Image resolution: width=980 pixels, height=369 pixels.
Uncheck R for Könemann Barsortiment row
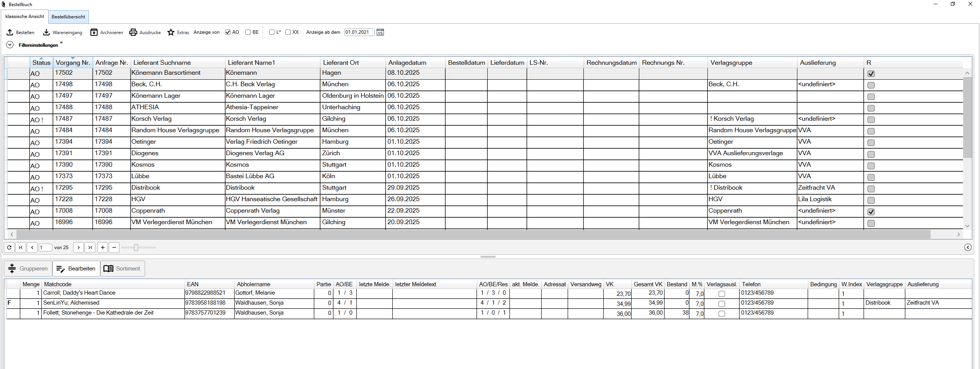(871, 74)
